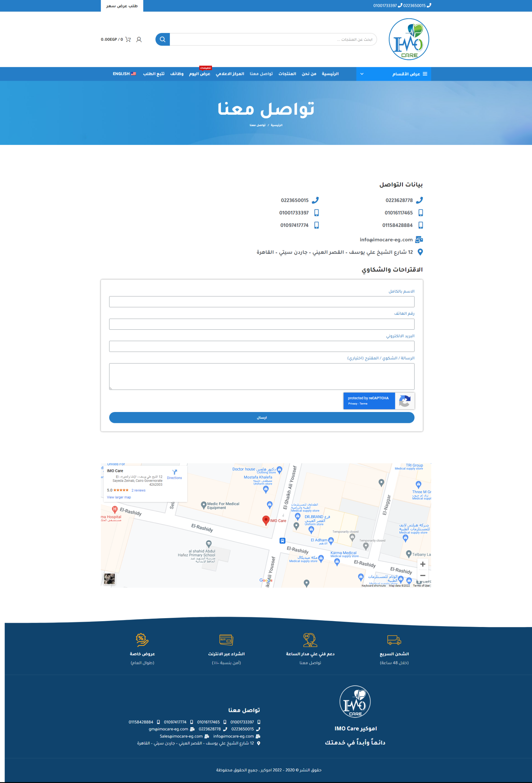This screenshot has width=532, height=783.
Task: Expand the categories dropdown chevron
Action: tap(362, 74)
